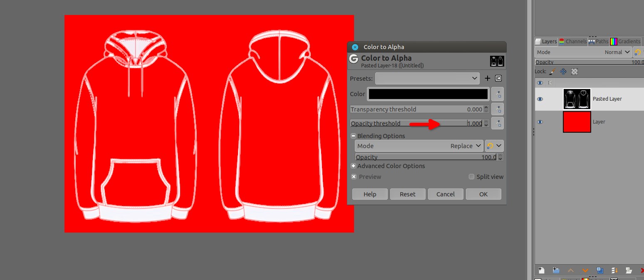Create a new layer group

coord(556,270)
